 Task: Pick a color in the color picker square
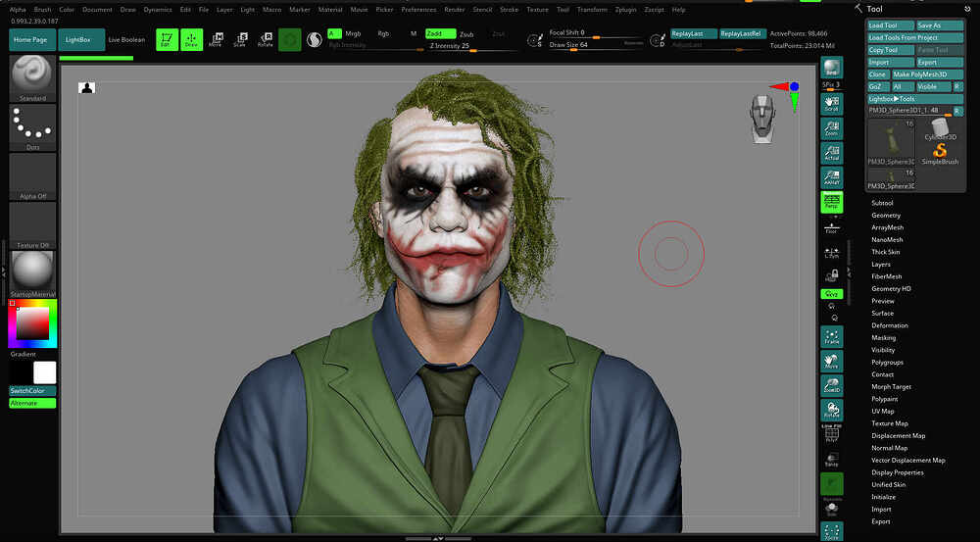click(32, 323)
